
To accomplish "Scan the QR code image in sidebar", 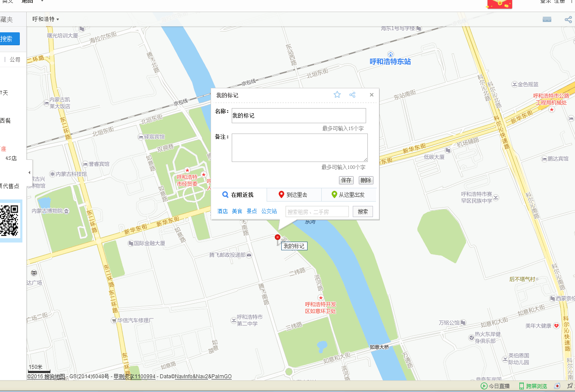I will tap(9, 221).
